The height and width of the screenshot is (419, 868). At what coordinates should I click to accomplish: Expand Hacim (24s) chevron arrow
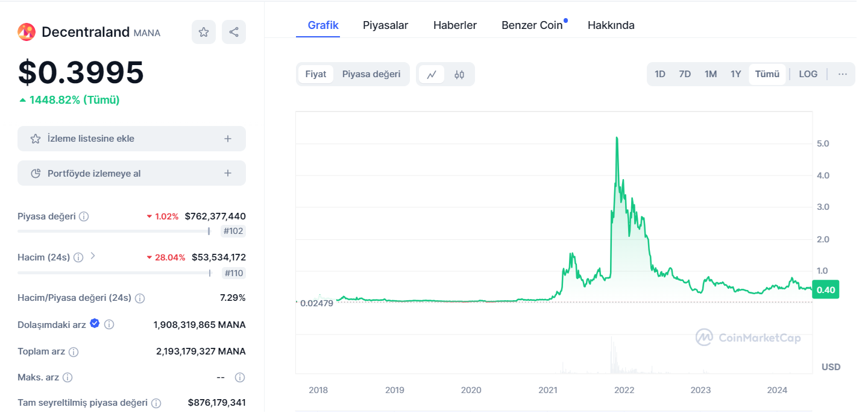pyautogui.click(x=93, y=256)
